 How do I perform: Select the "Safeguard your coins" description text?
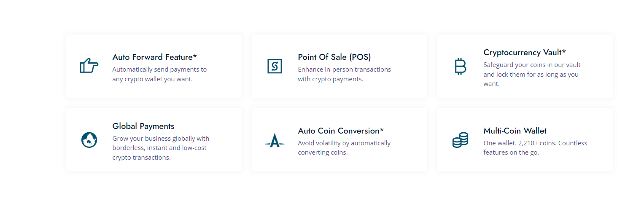pyautogui.click(x=532, y=74)
